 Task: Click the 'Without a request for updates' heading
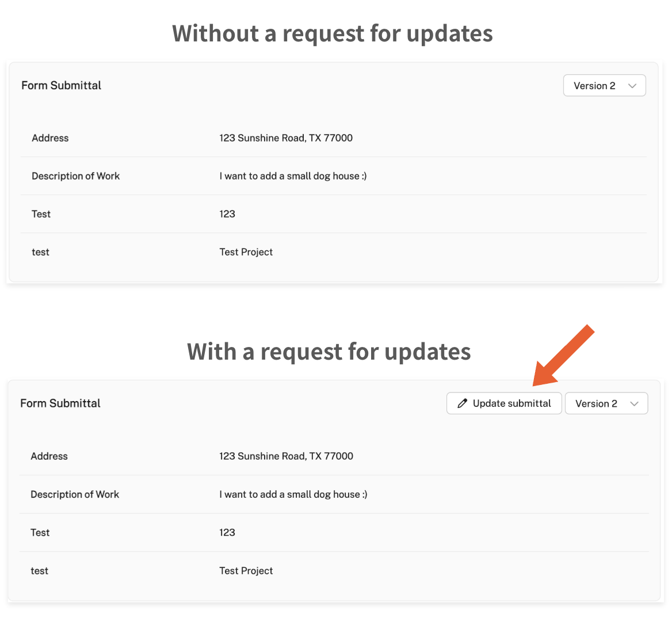coord(333,33)
